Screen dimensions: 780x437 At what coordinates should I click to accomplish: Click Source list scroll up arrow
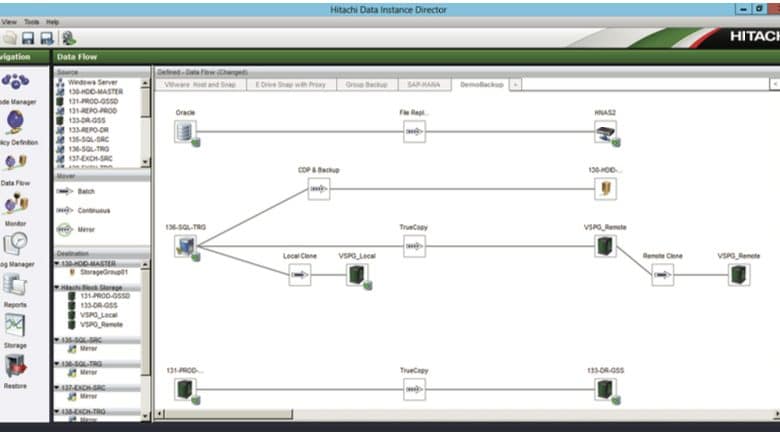pyautogui.click(x=145, y=83)
